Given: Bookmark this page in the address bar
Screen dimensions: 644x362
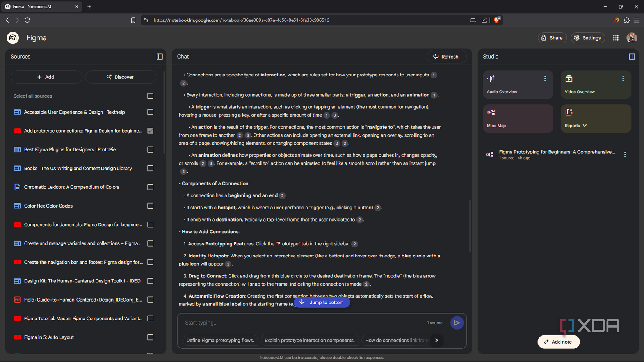Looking at the screenshot, I should pyautogui.click(x=133, y=20).
